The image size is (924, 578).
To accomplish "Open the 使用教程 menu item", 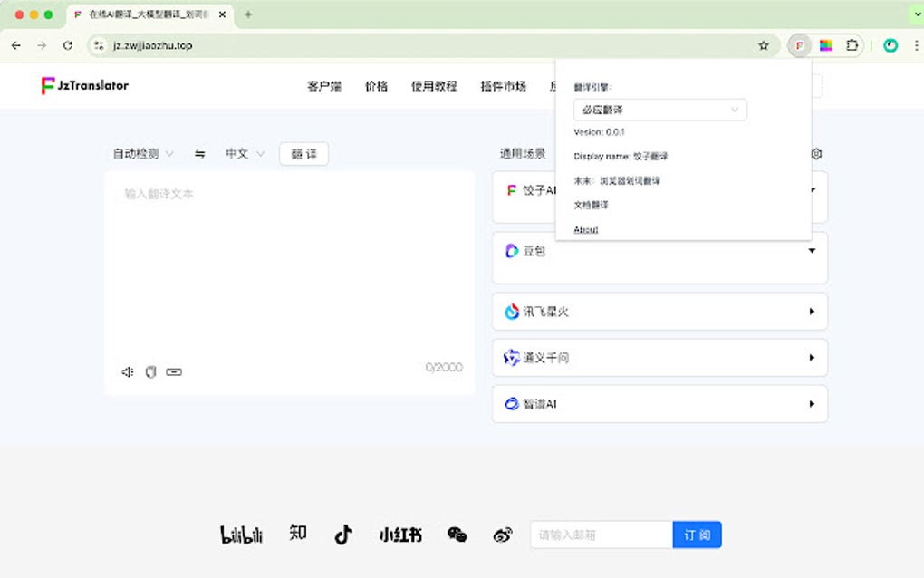I will click(x=434, y=86).
